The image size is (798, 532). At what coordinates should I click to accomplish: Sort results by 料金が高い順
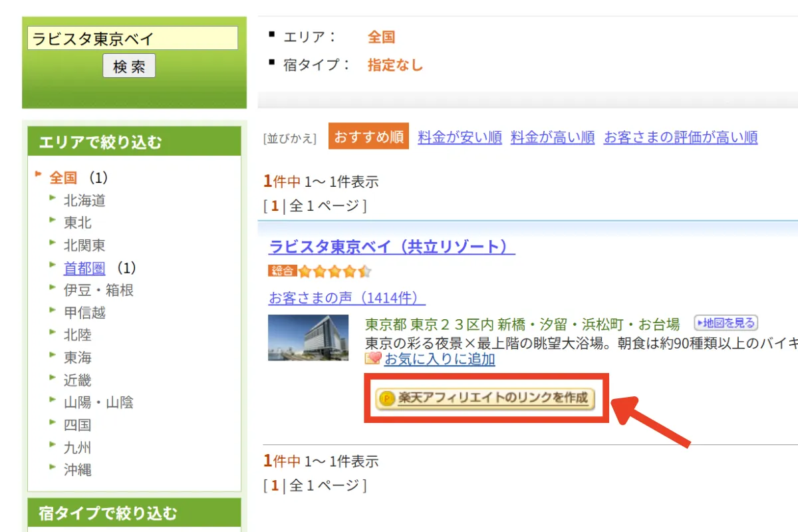click(x=553, y=138)
